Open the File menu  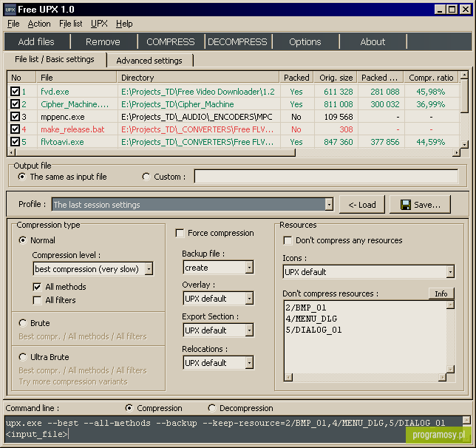coord(13,24)
